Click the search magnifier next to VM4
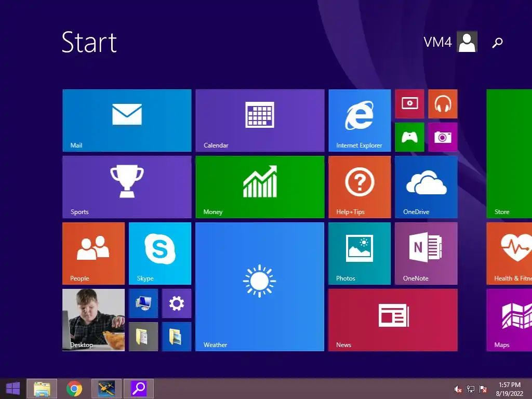 (x=497, y=43)
